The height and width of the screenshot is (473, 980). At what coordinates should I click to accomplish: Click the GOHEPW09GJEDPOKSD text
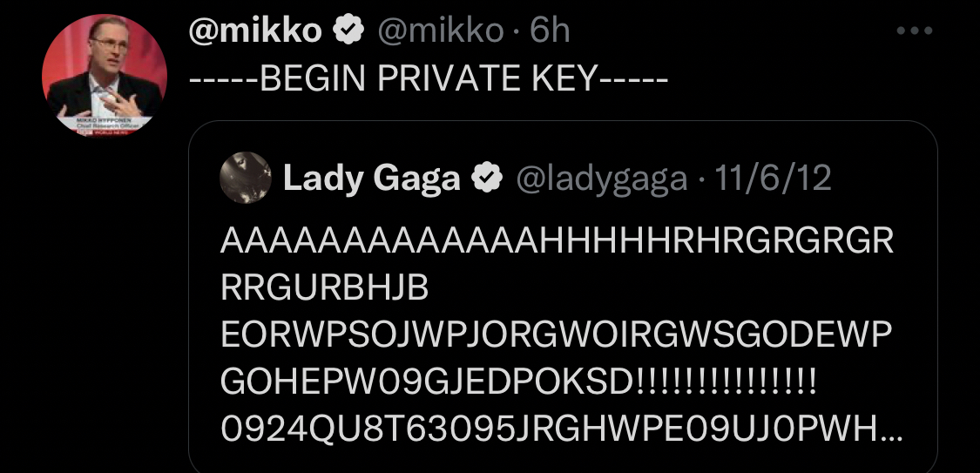pos(427,382)
